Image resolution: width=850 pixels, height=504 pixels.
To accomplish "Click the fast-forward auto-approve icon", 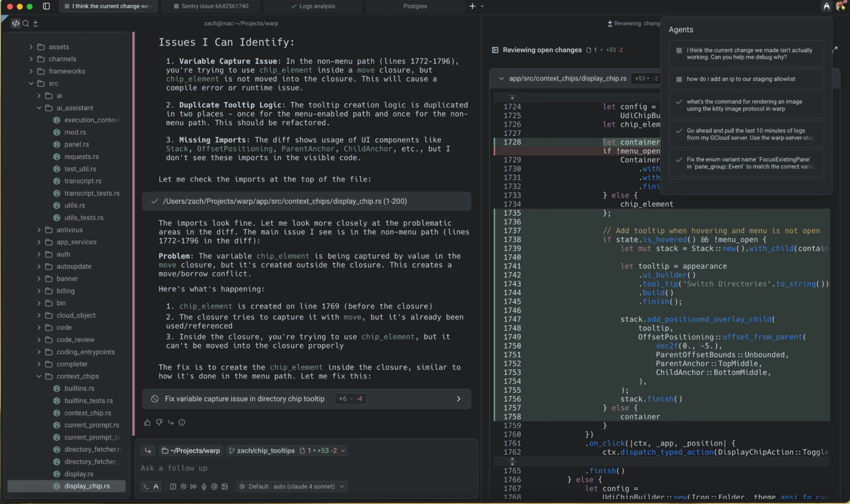I will [x=193, y=487].
